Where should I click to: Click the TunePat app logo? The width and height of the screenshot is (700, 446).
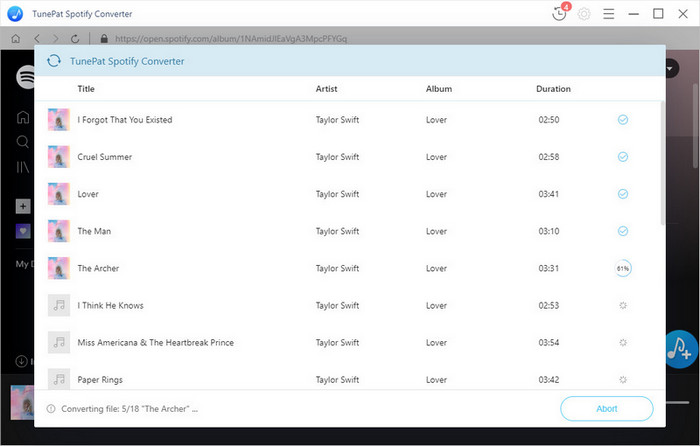[15, 13]
